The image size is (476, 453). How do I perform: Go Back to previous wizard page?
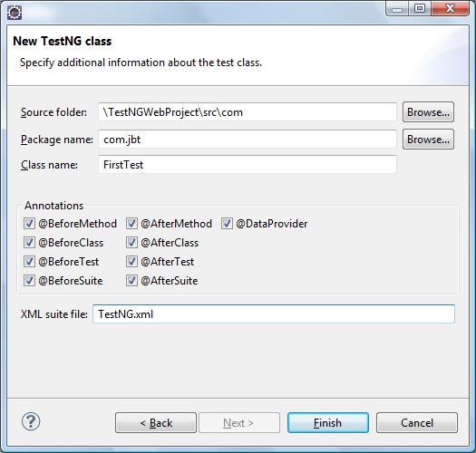[x=156, y=423]
